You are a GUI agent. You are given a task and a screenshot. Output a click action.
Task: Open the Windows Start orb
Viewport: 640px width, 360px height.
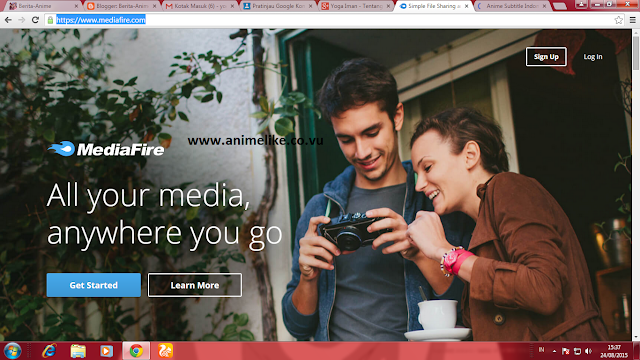point(12,351)
